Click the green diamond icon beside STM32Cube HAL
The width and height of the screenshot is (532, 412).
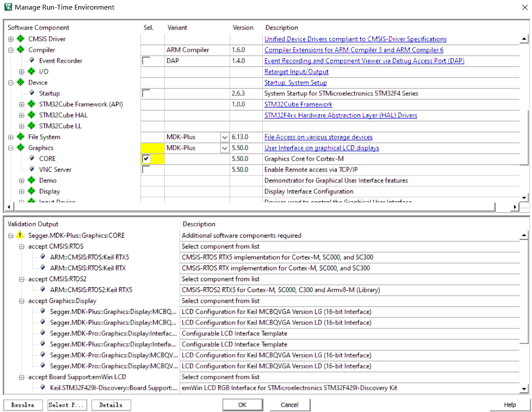pos(31,115)
